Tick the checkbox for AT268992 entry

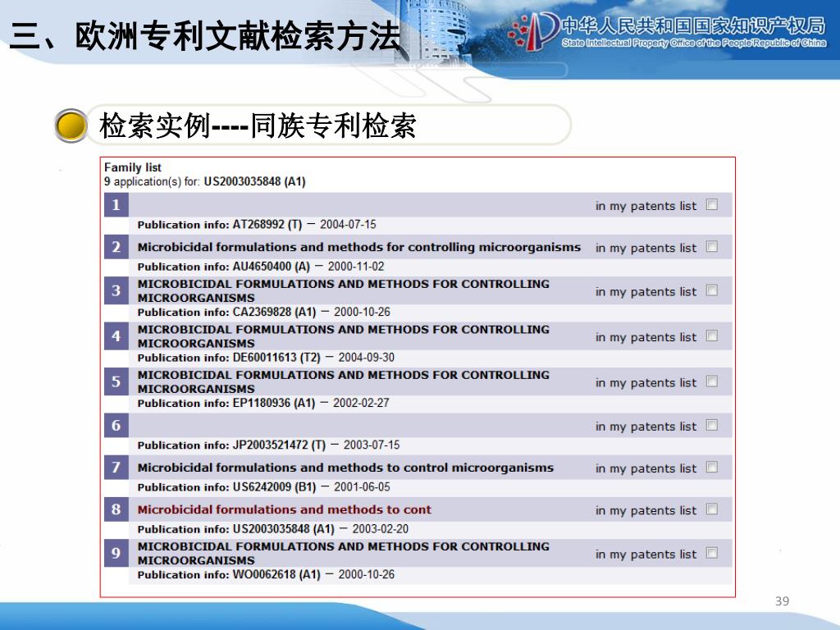(711, 204)
